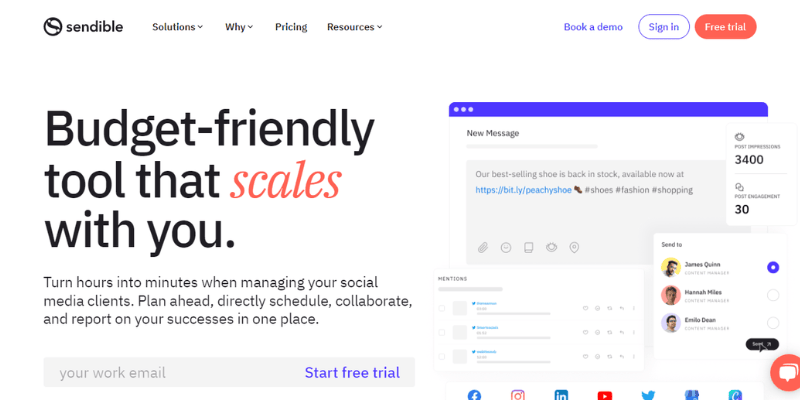Viewport: 800px width, 400px height.
Task: Click the emoji smiley icon
Action: [x=505, y=247]
